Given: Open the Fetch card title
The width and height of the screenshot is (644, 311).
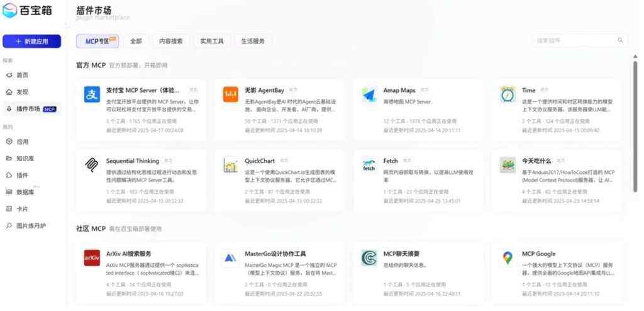Looking at the screenshot, I should pyautogui.click(x=391, y=161).
